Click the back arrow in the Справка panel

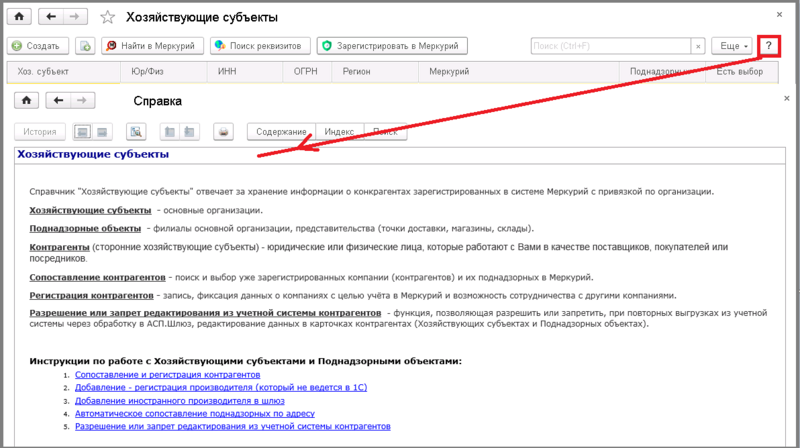(59, 100)
